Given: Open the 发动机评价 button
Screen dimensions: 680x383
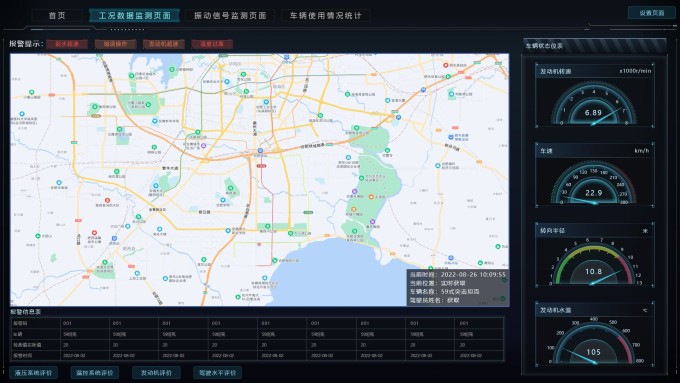Looking at the screenshot, I should tap(156, 373).
